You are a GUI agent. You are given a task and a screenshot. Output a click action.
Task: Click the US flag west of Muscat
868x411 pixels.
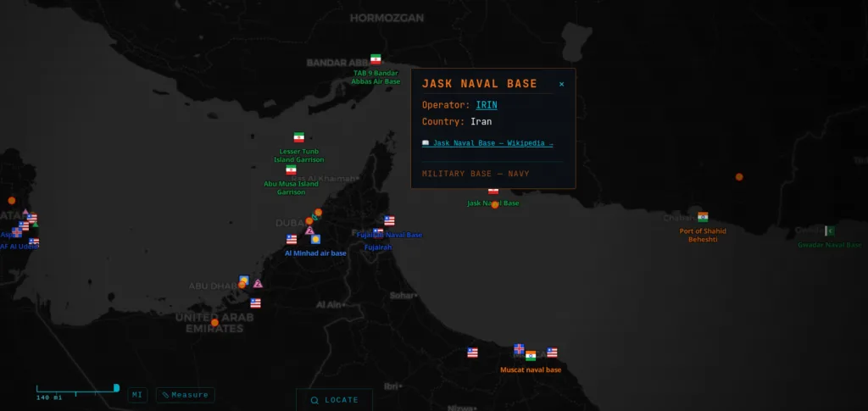472,353
